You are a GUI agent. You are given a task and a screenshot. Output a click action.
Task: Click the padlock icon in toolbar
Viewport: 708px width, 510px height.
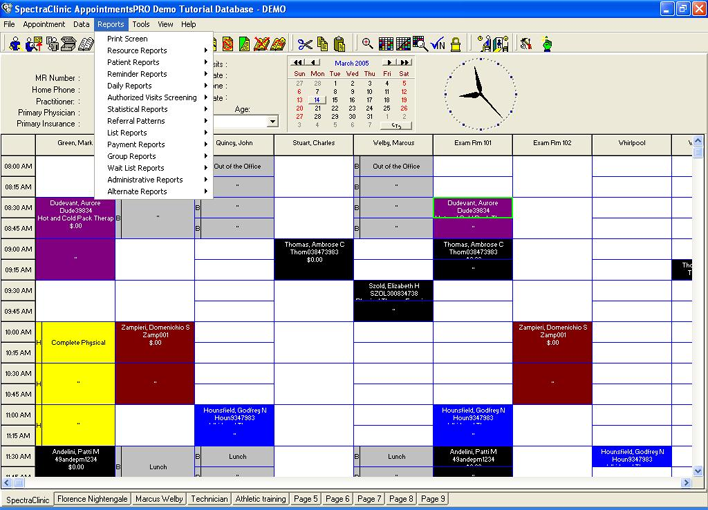pos(456,44)
